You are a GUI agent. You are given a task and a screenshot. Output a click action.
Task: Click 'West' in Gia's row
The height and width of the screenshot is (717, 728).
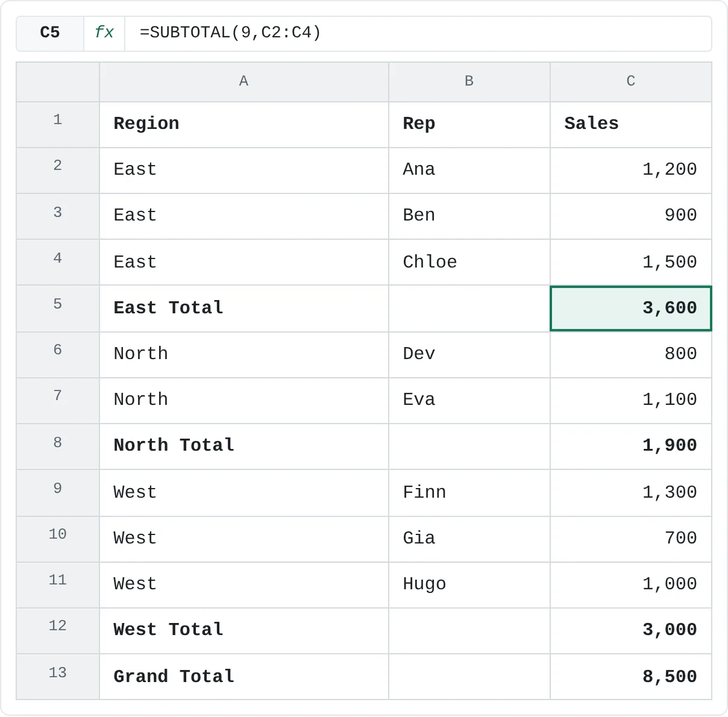[x=244, y=539]
